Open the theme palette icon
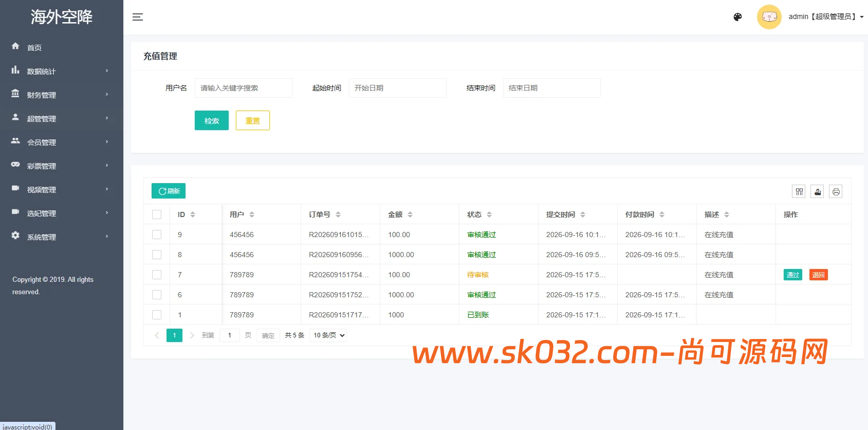The width and height of the screenshot is (868, 430). [x=737, y=17]
